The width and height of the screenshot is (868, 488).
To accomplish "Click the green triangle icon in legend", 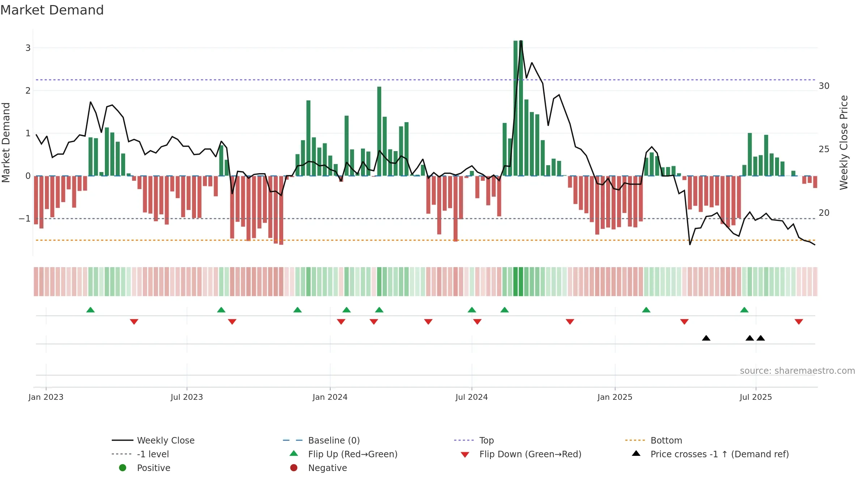I will [x=294, y=453].
